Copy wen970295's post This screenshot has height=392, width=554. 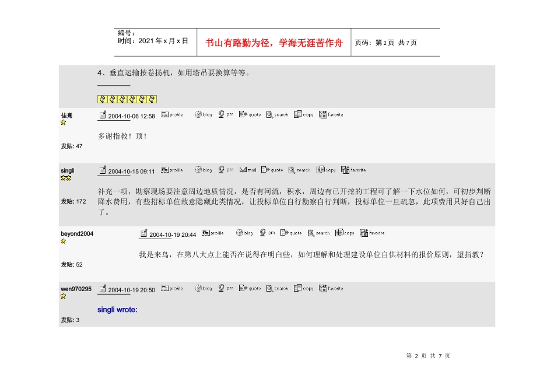[x=303, y=288]
